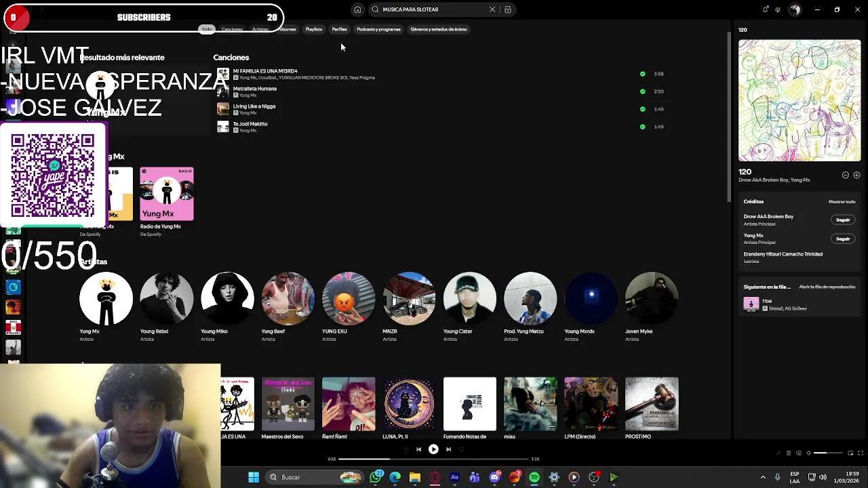Open Windows Start menu

[254, 477]
